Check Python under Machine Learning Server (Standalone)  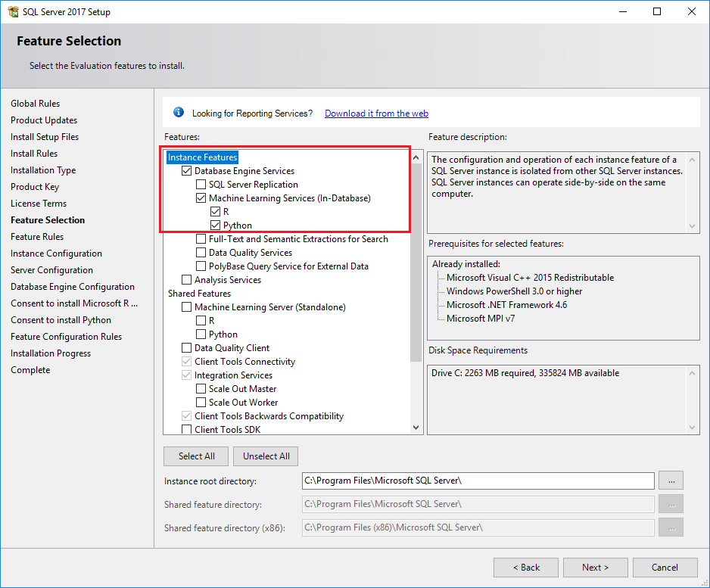(x=201, y=334)
